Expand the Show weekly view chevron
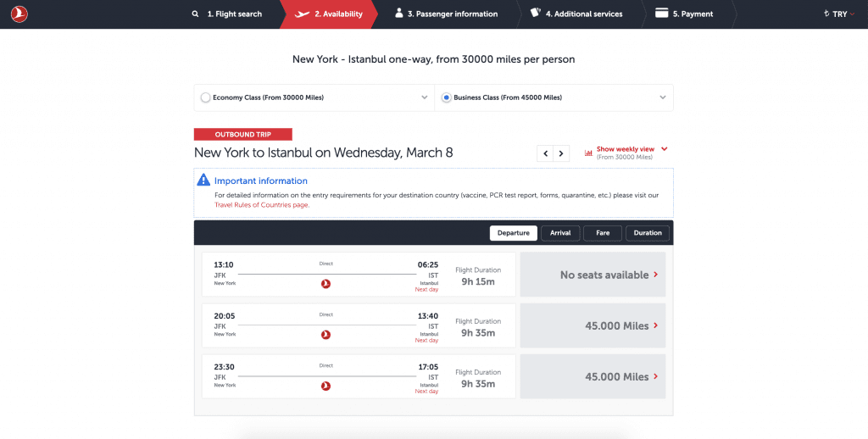This screenshot has width=868, height=439. coord(665,149)
